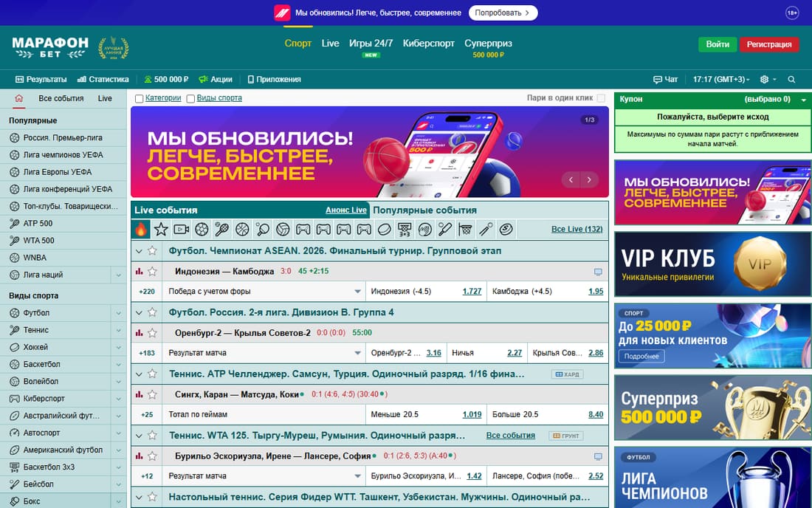The image size is (812, 508).
Task: Open favorites star filter in Live events bar
Action: pos(161,229)
